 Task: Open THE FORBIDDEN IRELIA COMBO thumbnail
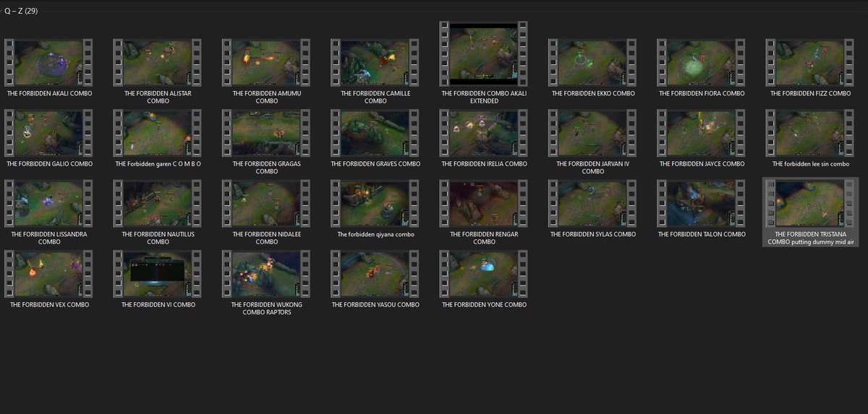pyautogui.click(x=484, y=133)
